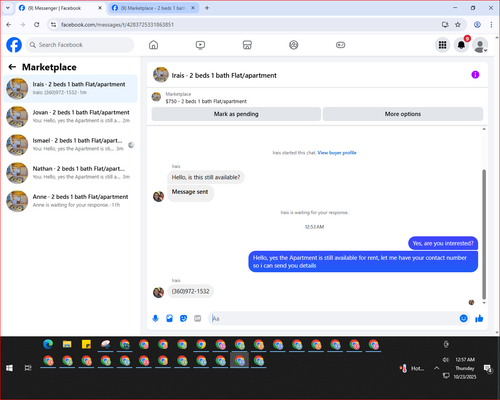Viewport: 500px width, 400px height.
Task: Open the Windows notification center
Action: coord(488,368)
